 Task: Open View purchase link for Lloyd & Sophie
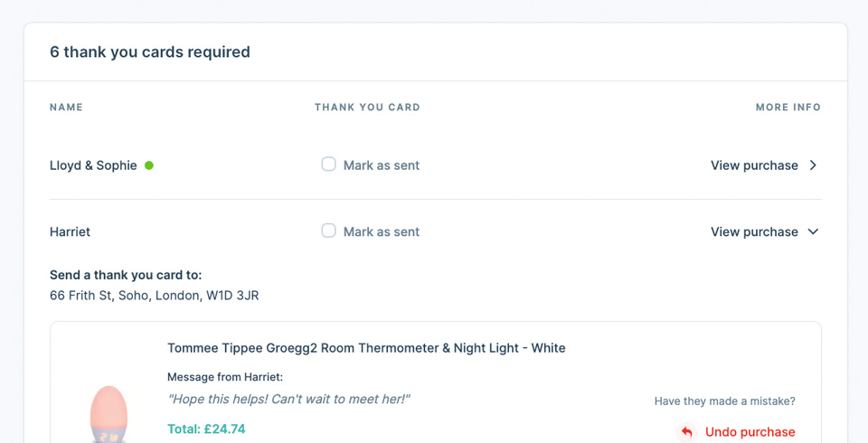pyautogui.click(x=754, y=165)
